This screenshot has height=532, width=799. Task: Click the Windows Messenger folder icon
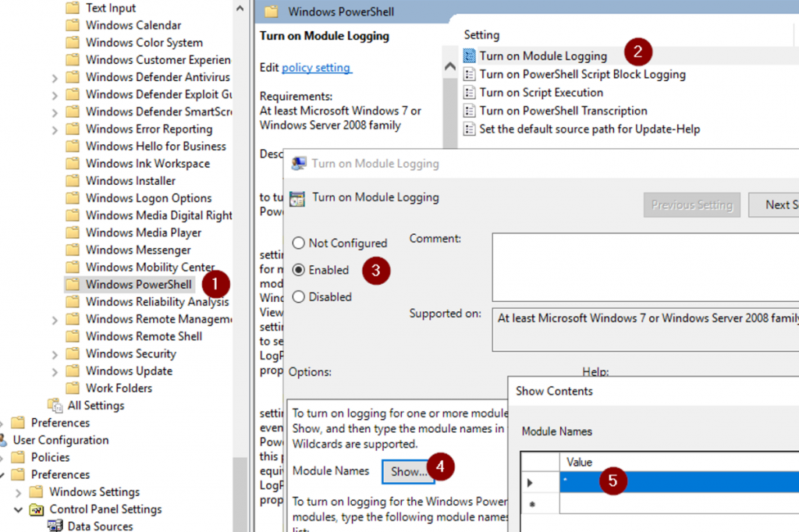(x=73, y=250)
